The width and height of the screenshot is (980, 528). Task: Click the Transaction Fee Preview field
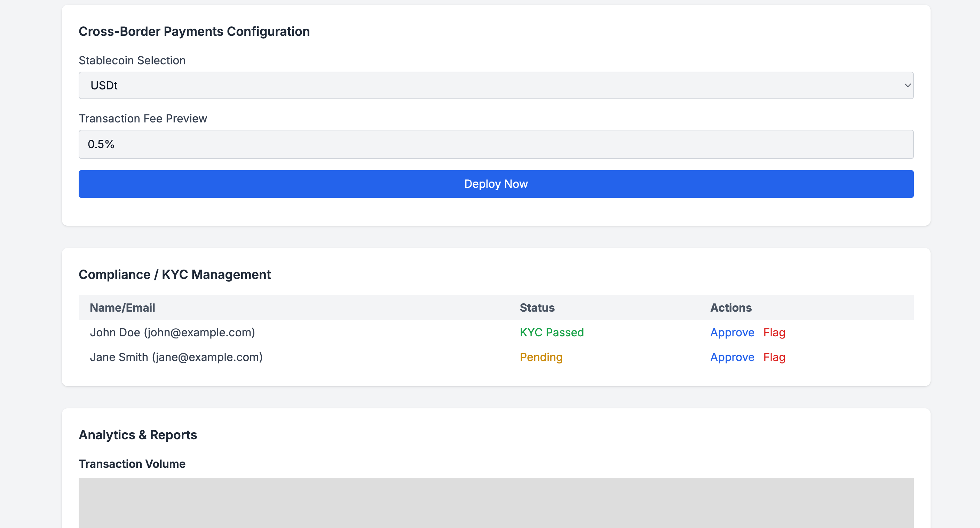(495, 144)
